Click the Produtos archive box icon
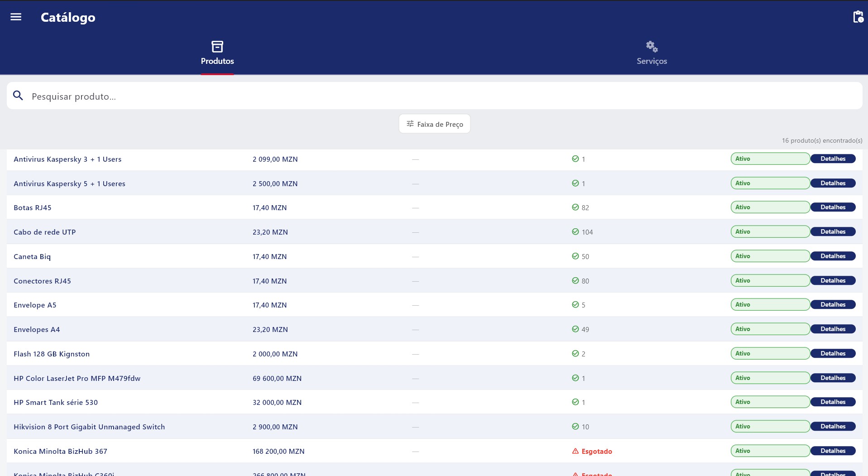 (217, 47)
